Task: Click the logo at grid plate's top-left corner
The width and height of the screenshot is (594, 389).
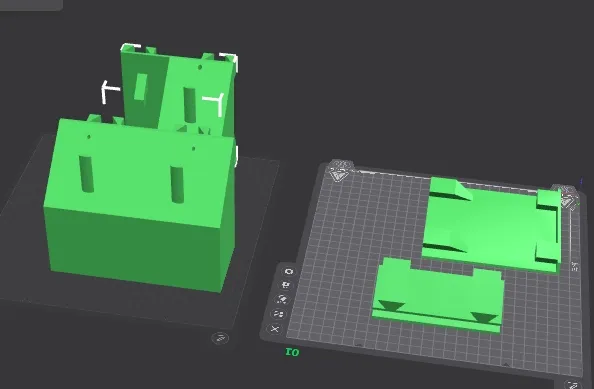Action: 340,171
